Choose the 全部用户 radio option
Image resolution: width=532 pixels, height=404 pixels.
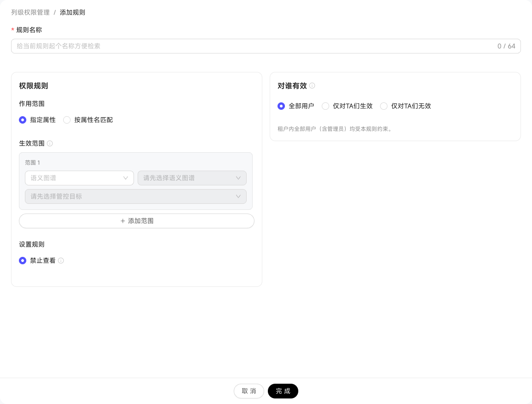click(281, 106)
